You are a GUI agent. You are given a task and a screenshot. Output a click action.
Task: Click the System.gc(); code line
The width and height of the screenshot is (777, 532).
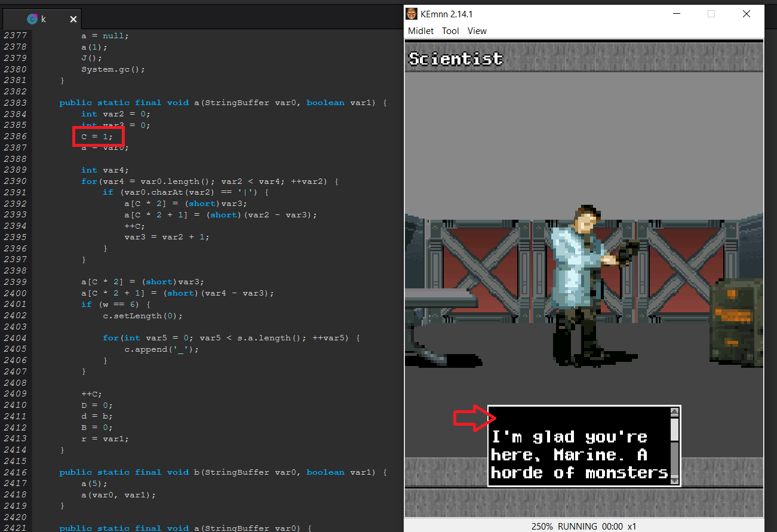[113, 69]
